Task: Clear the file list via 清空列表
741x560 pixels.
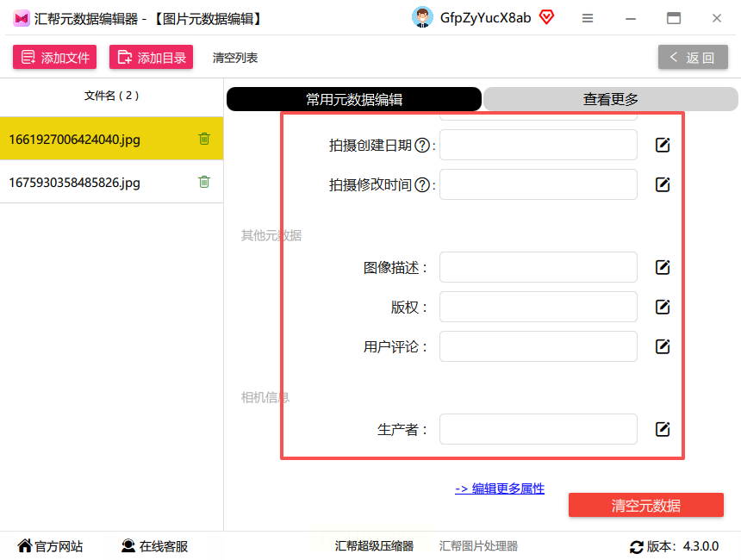Action: [235, 58]
